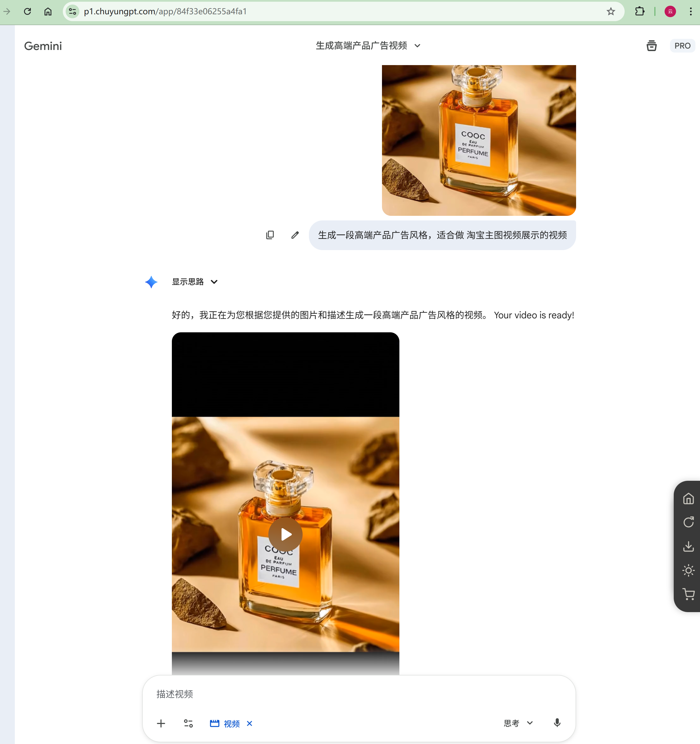Bookmark this page with the star icon

611,12
